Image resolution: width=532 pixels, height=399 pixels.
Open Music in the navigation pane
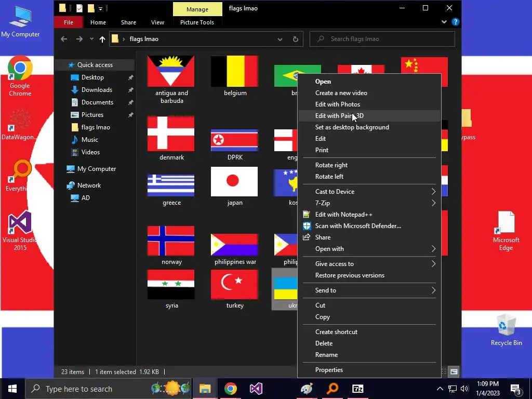89,140
